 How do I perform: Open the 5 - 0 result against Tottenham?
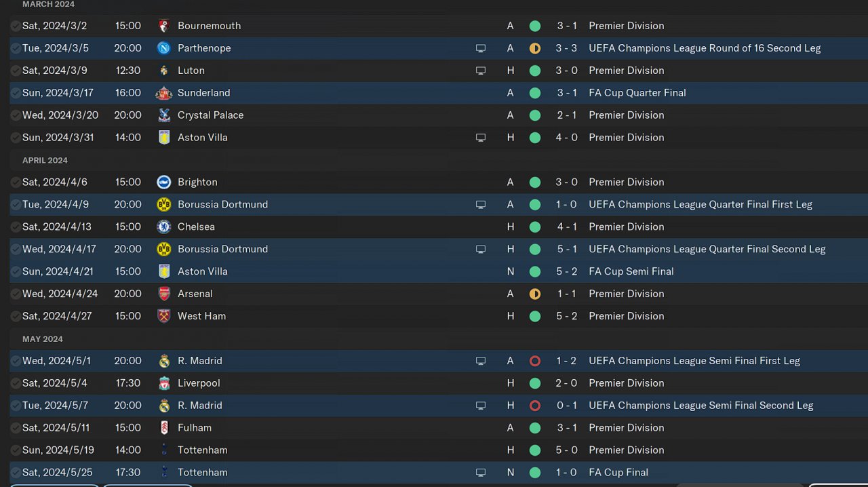[x=567, y=450]
